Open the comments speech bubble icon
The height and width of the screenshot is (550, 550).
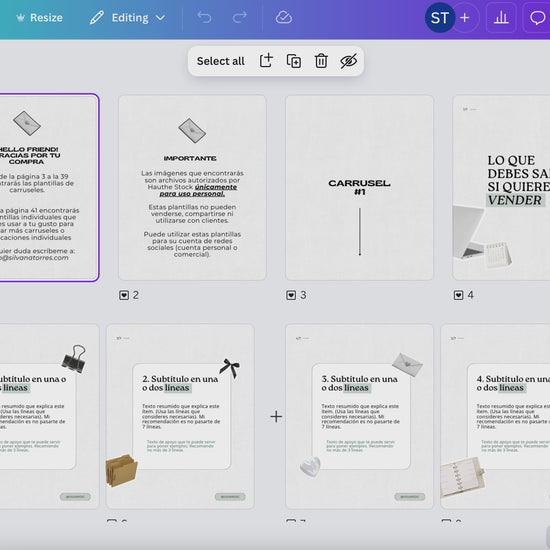coord(537,18)
